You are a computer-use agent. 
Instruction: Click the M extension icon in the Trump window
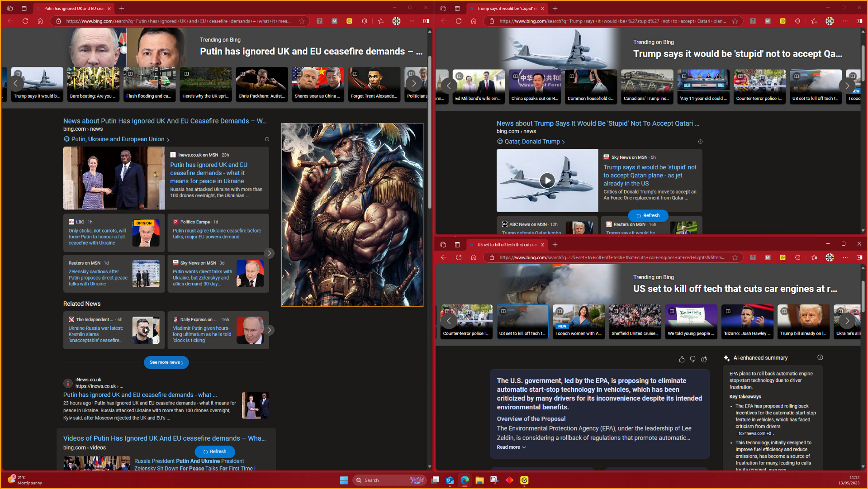coord(768,21)
